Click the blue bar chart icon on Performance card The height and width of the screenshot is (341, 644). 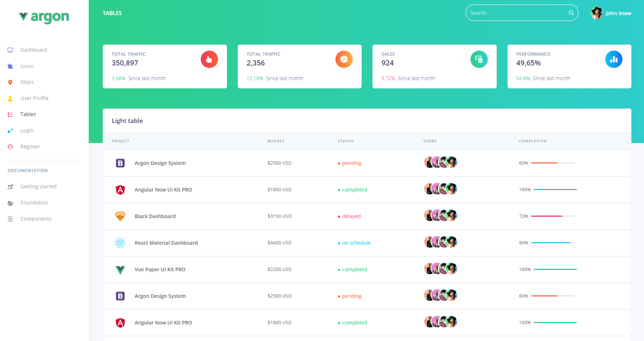pos(614,59)
